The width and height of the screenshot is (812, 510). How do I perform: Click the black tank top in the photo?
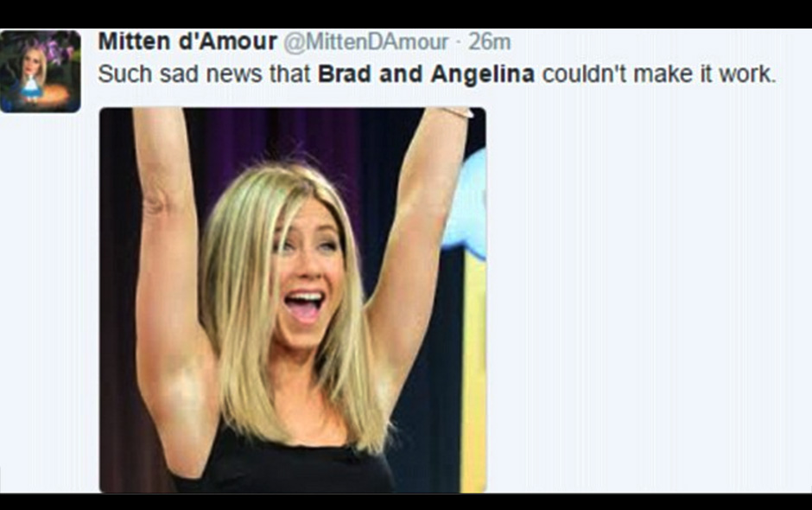(282, 464)
